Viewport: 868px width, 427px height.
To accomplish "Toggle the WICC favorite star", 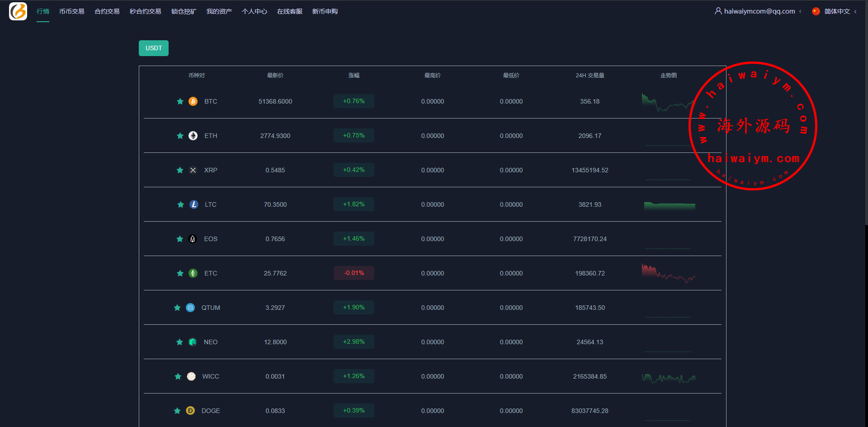I will tap(178, 376).
